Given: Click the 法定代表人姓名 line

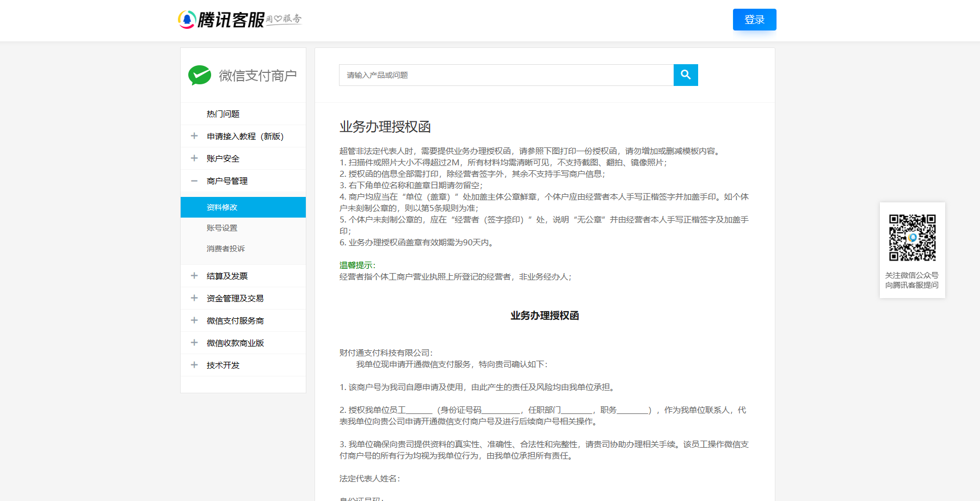Looking at the screenshot, I should [369, 478].
